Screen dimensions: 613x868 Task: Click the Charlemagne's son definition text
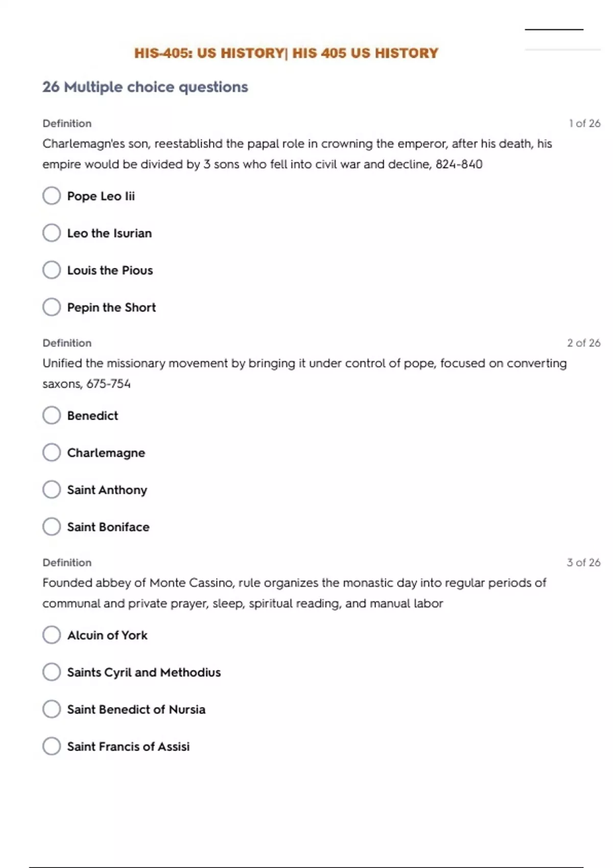(297, 154)
